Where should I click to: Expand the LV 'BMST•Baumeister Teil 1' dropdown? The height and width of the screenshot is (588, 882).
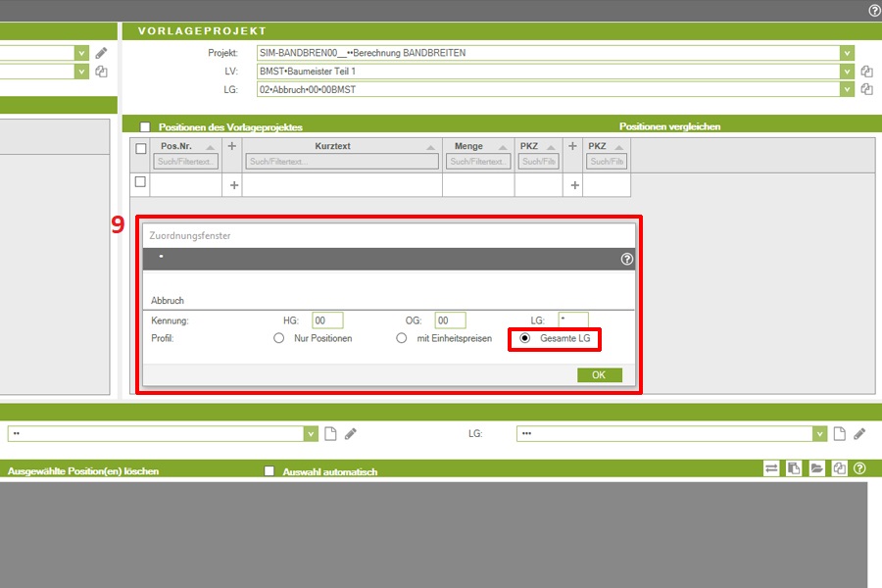847,72
